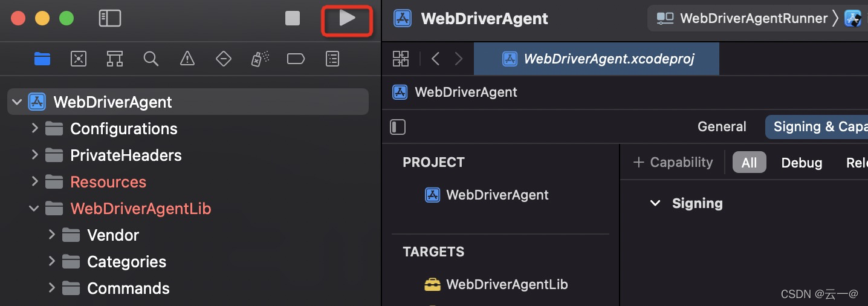Expand the Configurations folder
The width and height of the screenshot is (868, 306).
[x=34, y=128]
